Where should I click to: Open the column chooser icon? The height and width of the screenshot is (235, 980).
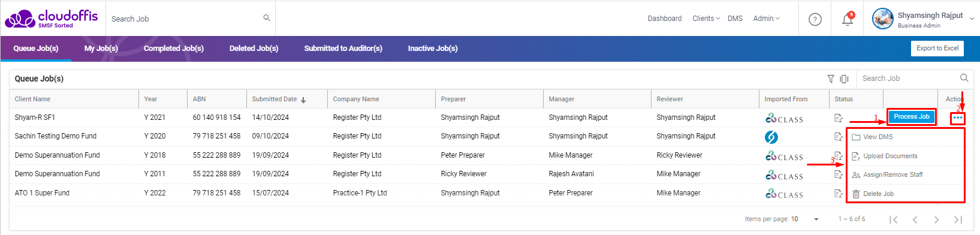click(x=844, y=79)
